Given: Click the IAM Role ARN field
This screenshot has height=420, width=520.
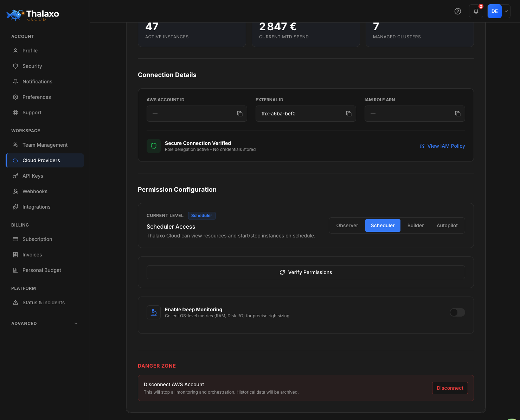Looking at the screenshot, I should tap(415, 114).
